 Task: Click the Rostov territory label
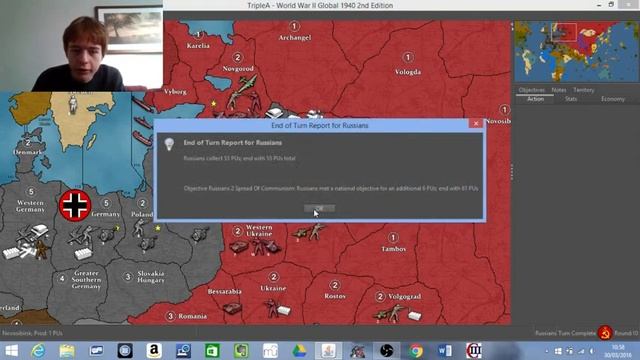click(335, 296)
